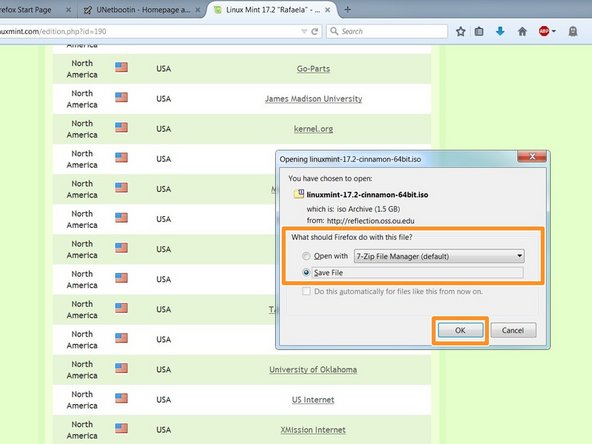This screenshot has width=592, height=444.
Task: Open the James Madison University mirror link
Action: [313, 99]
